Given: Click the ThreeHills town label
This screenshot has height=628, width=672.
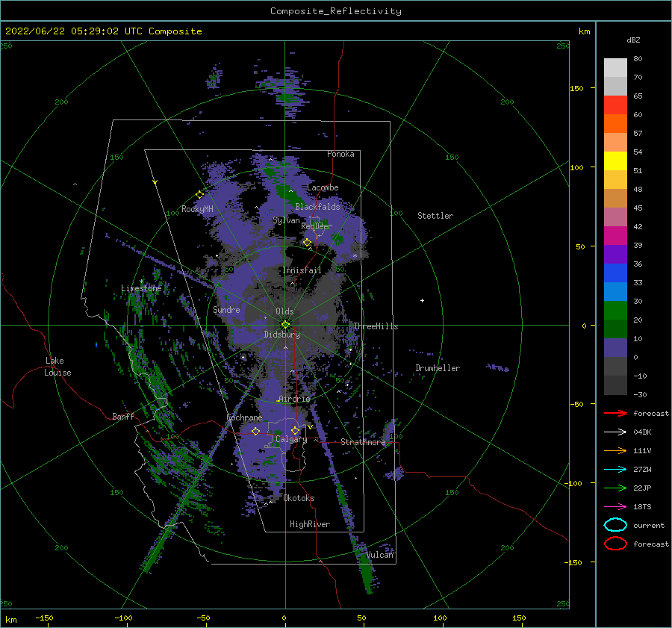Looking at the screenshot, I should (x=376, y=326).
